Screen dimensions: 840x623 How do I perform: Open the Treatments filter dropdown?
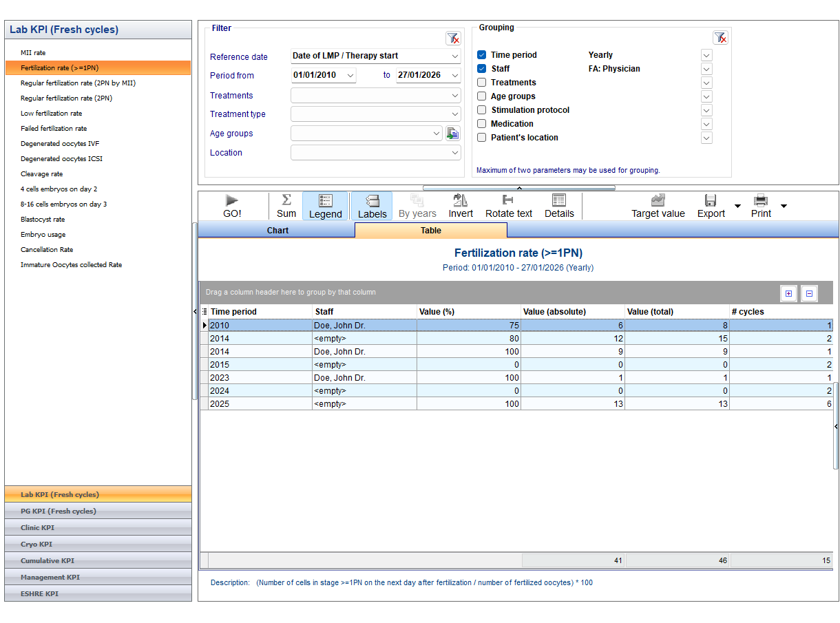coord(455,96)
